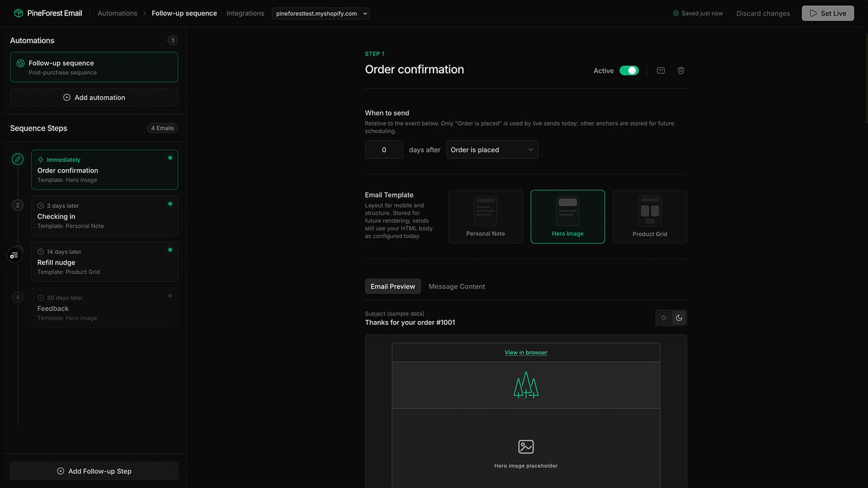The height and width of the screenshot is (488, 868).
Task: Switch to the Message Content tab
Action: (457, 286)
